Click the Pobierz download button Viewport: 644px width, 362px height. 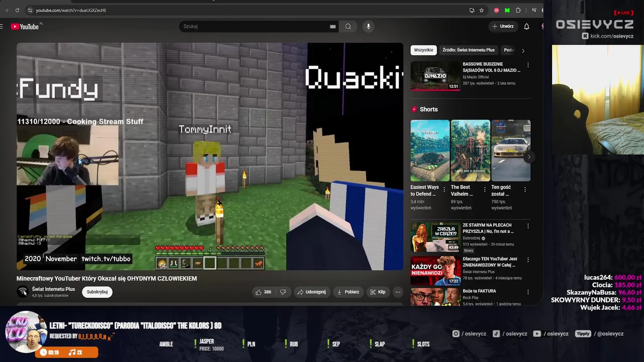(x=348, y=292)
